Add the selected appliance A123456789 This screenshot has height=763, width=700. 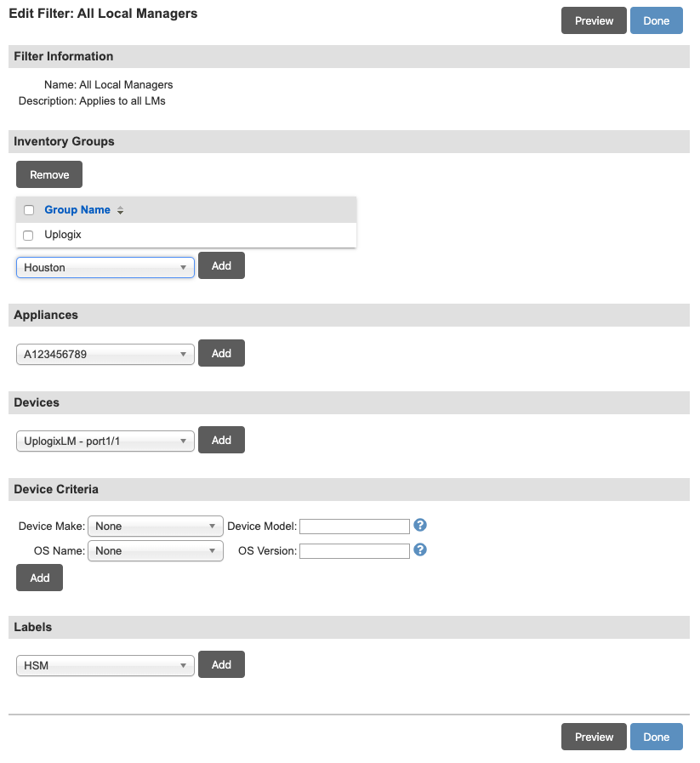[x=221, y=353]
